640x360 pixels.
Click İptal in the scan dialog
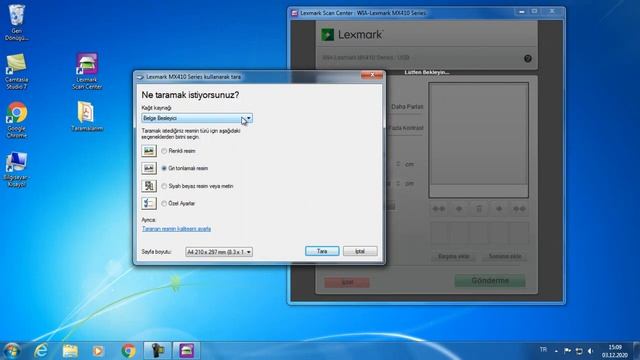point(360,251)
